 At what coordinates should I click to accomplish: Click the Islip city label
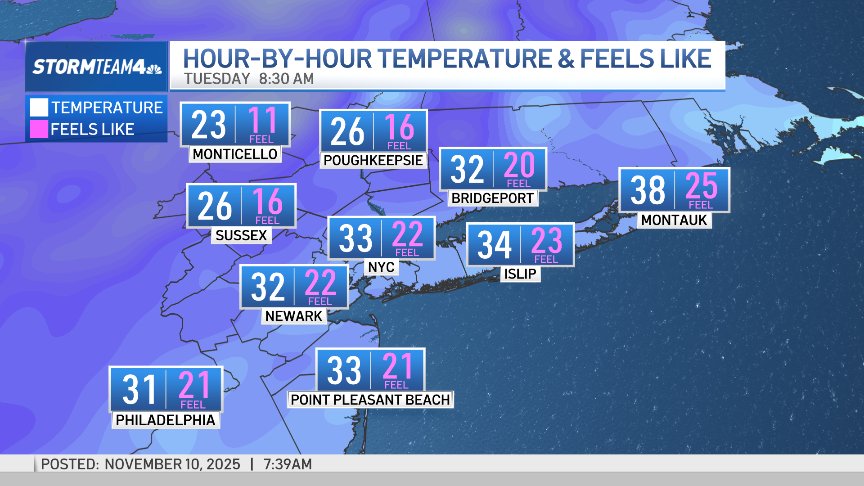coord(521,274)
